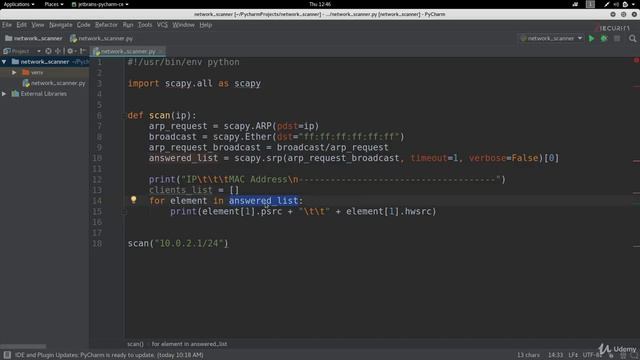Click in code at 'clients_list = []'
Screen dimensions: 640x360
(193, 190)
